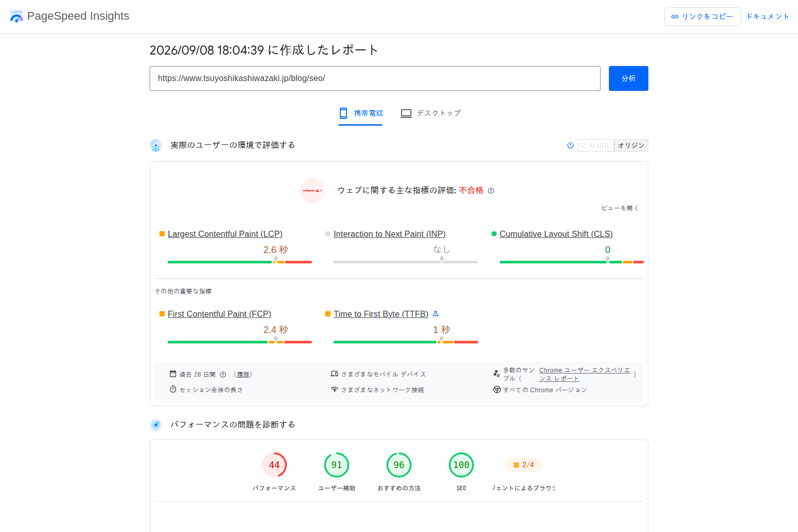Open Time to First Byte (TTFB) link
Screen dimensions: 798x532
[x=381, y=314]
